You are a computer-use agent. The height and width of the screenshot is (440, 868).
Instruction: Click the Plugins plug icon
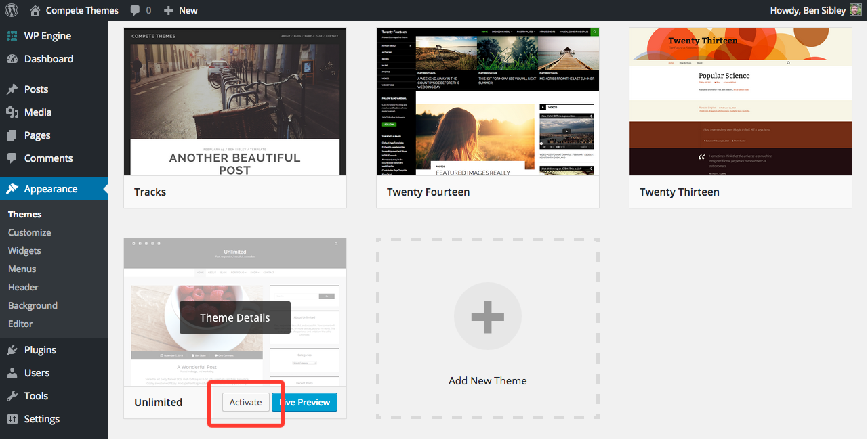coord(12,350)
